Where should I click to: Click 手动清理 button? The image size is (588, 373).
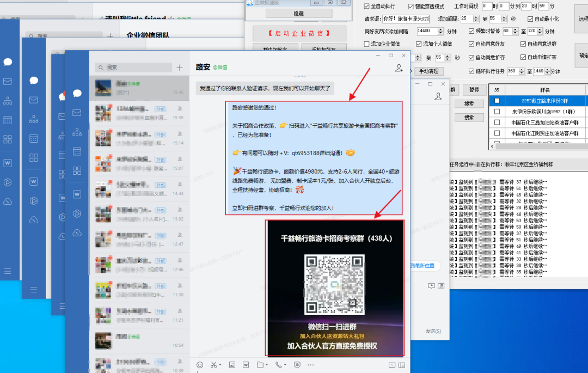coord(428,71)
